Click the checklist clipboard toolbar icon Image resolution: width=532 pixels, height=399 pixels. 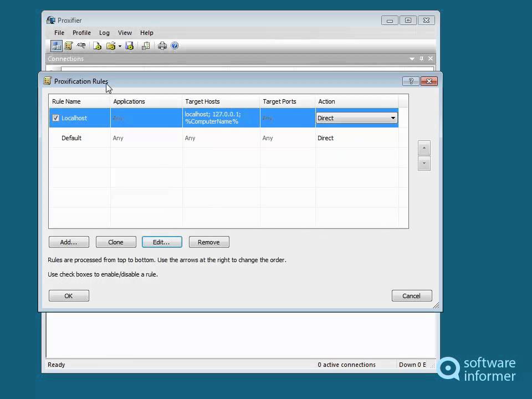pyautogui.click(x=146, y=46)
